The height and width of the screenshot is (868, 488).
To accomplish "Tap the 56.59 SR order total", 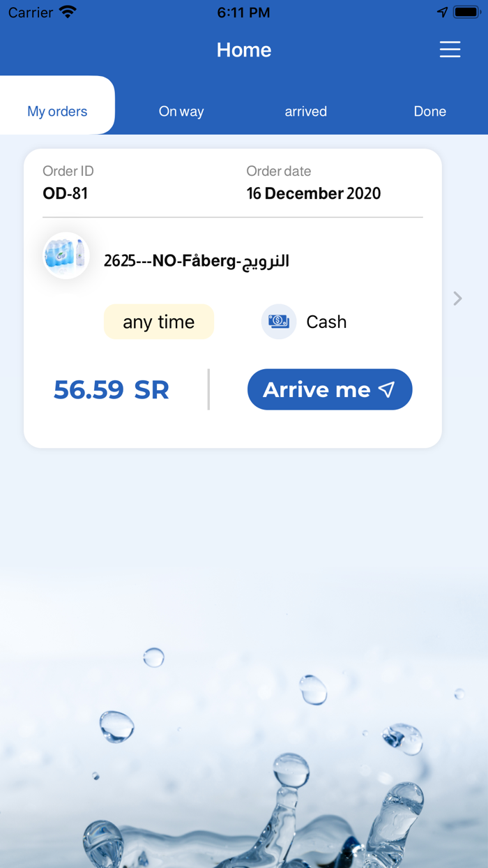I will 112,389.
